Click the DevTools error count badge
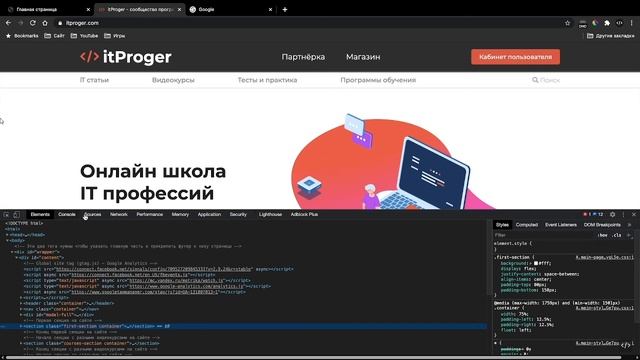The width and height of the screenshot is (640, 360). [x=587, y=214]
